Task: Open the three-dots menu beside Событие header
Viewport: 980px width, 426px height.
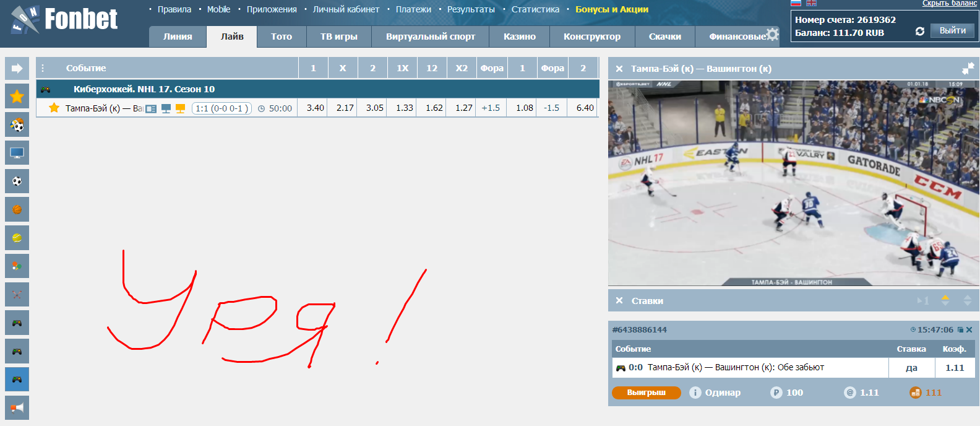Action: click(43, 68)
